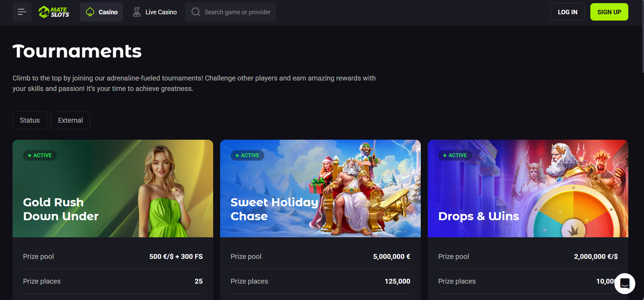Switch to the Live Casino tab

tap(155, 12)
